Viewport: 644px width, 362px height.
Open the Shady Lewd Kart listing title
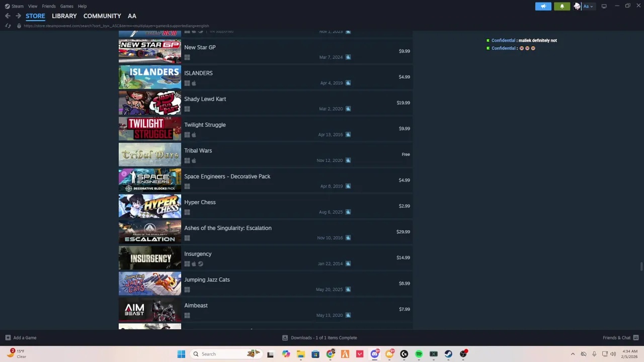pos(205,99)
